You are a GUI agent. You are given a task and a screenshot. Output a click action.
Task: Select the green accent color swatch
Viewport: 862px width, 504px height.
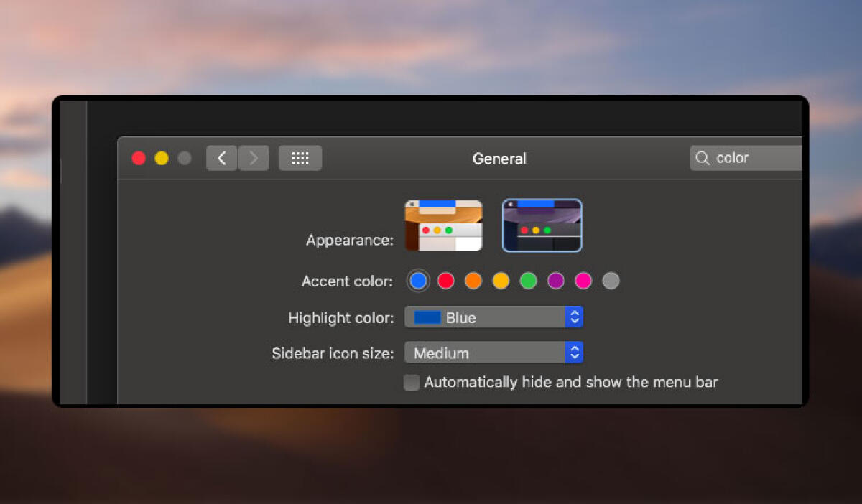pos(528,281)
